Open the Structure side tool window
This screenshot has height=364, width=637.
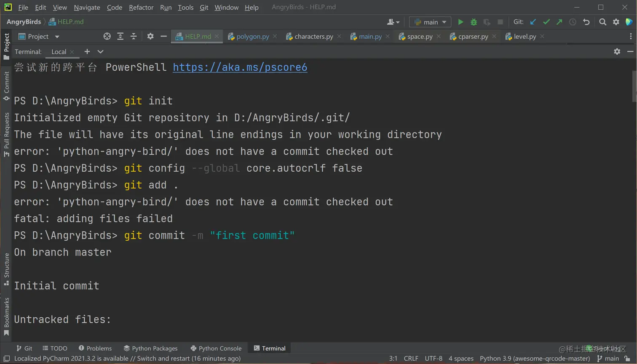6,269
